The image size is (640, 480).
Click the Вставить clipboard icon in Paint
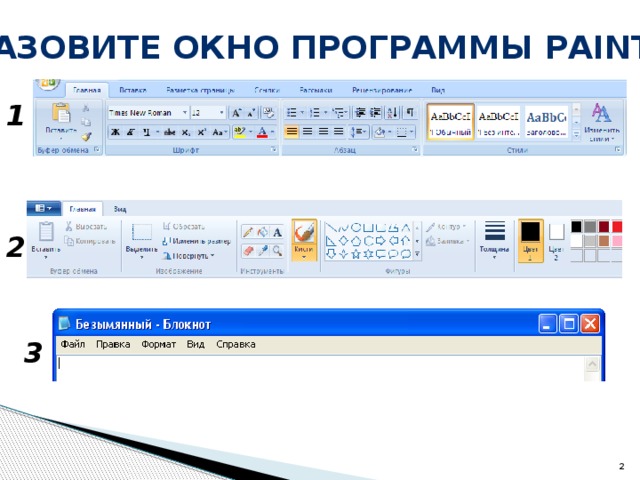click(x=46, y=231)
